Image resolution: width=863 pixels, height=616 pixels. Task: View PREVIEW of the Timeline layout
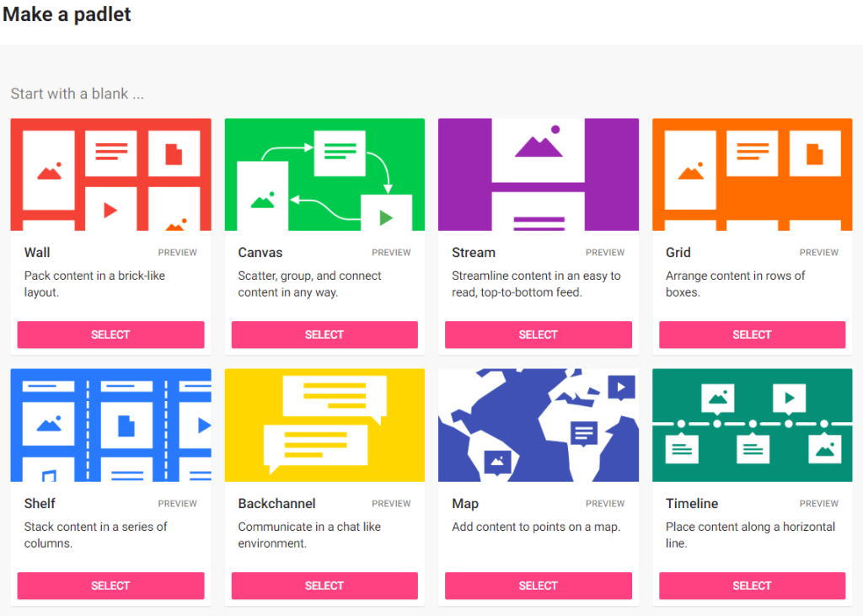[819, 504]
